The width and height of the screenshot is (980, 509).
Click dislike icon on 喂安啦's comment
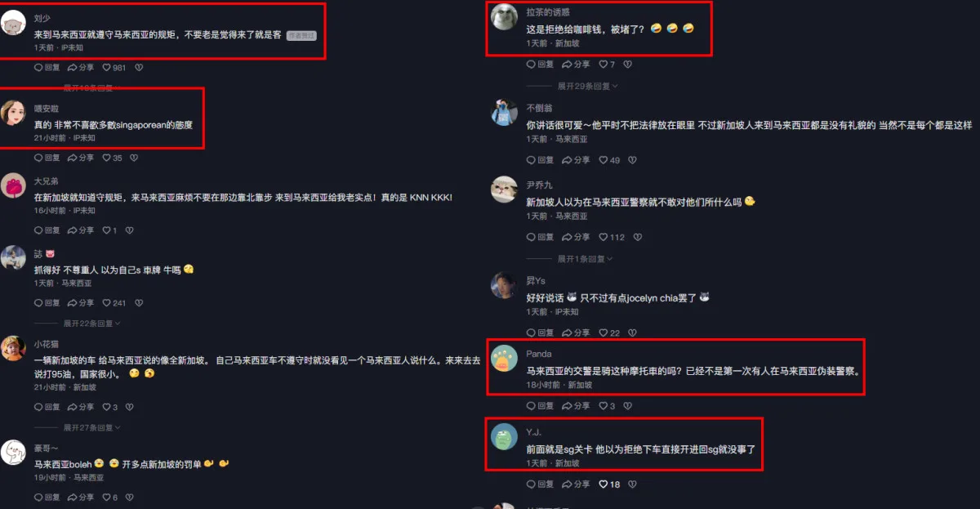[x=134, y=158]
